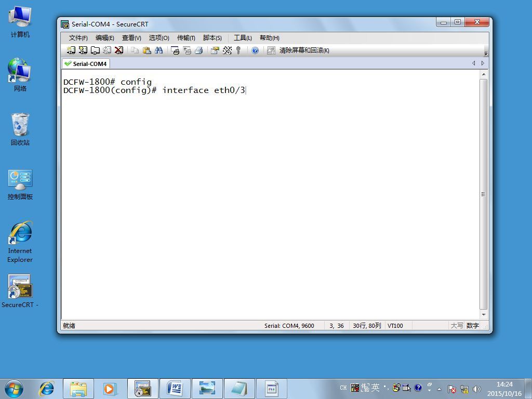Open the 回收站 recycle bin icon
532x399 pixels.
point(20,129)
